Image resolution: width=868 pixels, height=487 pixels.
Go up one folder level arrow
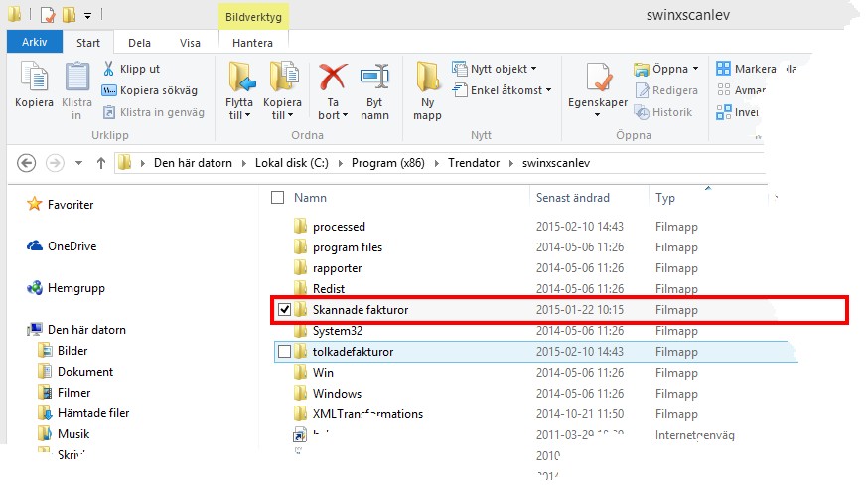coord(100,163)
